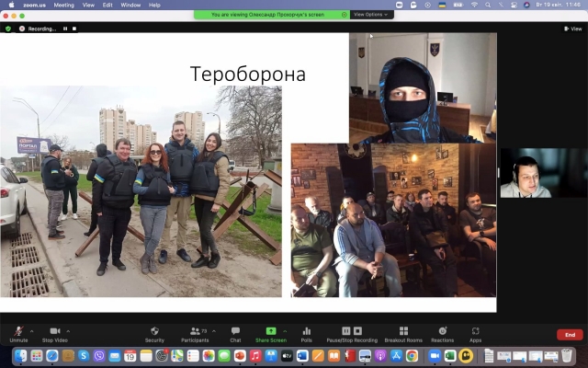
Task: Open PowerPoint from the Dock
Action: [240, 355]
